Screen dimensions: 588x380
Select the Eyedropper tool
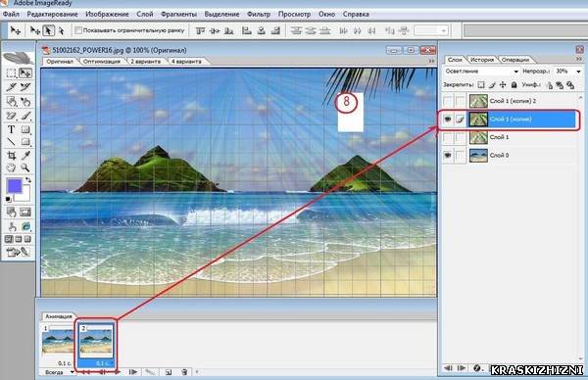[25, 155]
